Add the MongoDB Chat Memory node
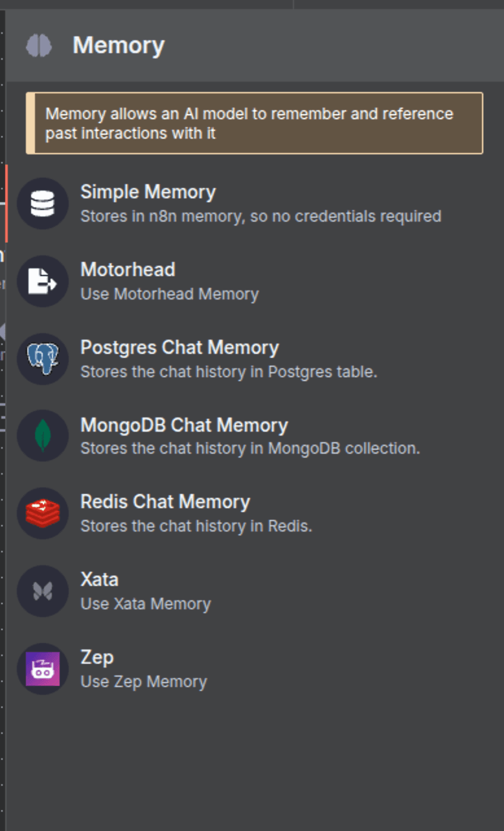 [x=253, y=436]
